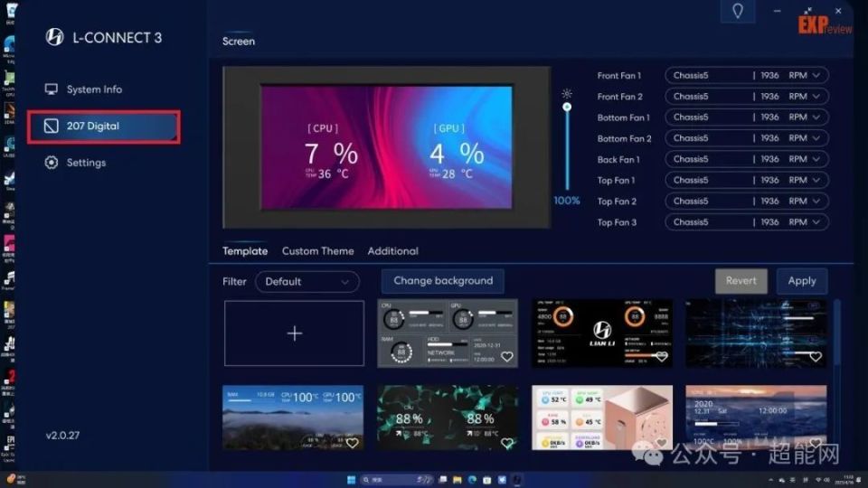Select the sunset 2020 clock template
The height and width of the screenshot is (488, 868).
click(x=756, y=418)
